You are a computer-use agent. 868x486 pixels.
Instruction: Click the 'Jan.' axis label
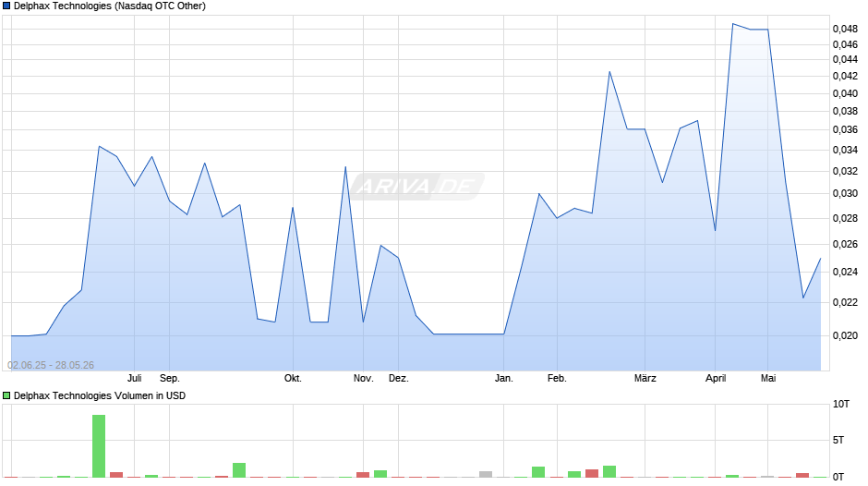pos(504,378)
